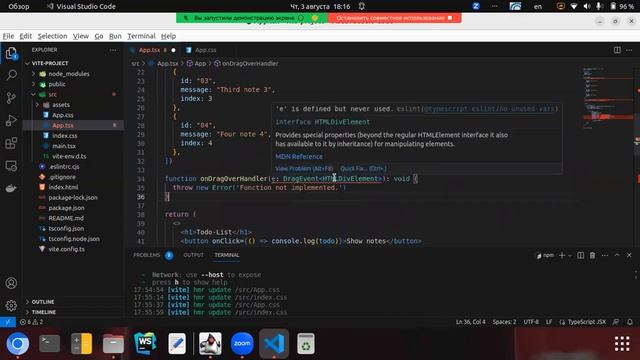Stop screen sharing red button
The height and width of the screenshot is (360, 640).
click(x=394, y=18)
